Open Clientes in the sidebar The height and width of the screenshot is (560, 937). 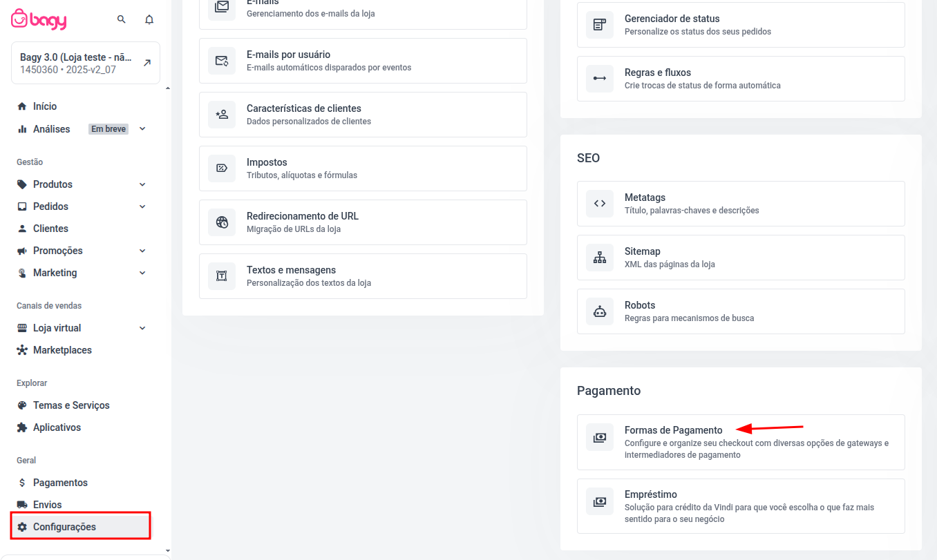point(50,229)
